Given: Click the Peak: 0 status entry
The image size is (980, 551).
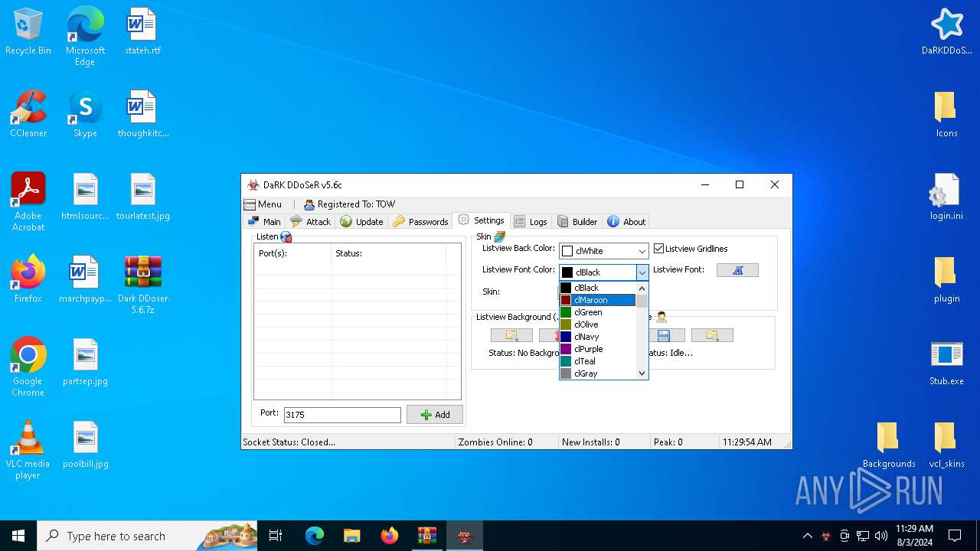Looking at the screenshot, I should coord(668,442).
